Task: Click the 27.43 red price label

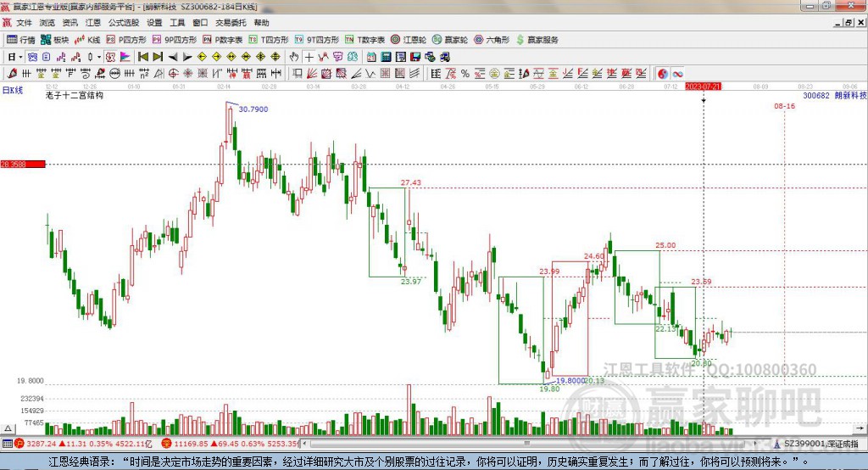Action: point(411,182)
